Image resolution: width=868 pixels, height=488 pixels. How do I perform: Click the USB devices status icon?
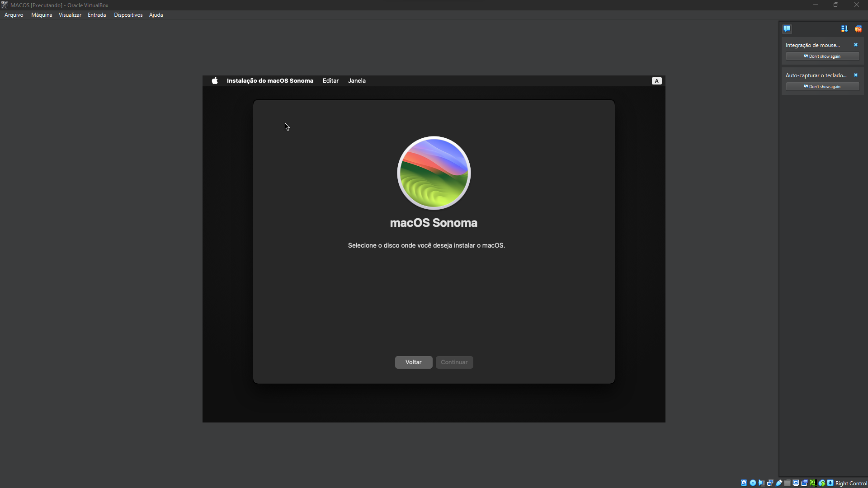pyautogui.click(x=779, y=483)
